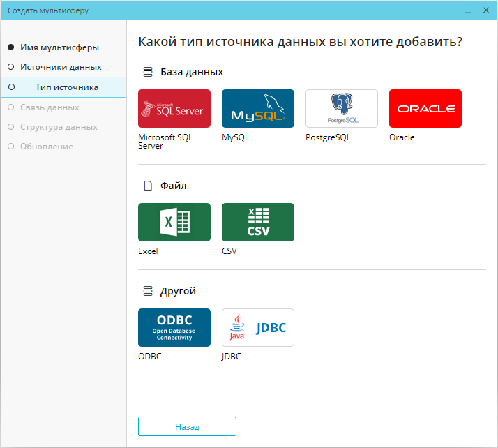Viewport: 498px width, 448px height.
Task: Click the radio bullet beside Имя мультисферы
Action: click(10, 47)
